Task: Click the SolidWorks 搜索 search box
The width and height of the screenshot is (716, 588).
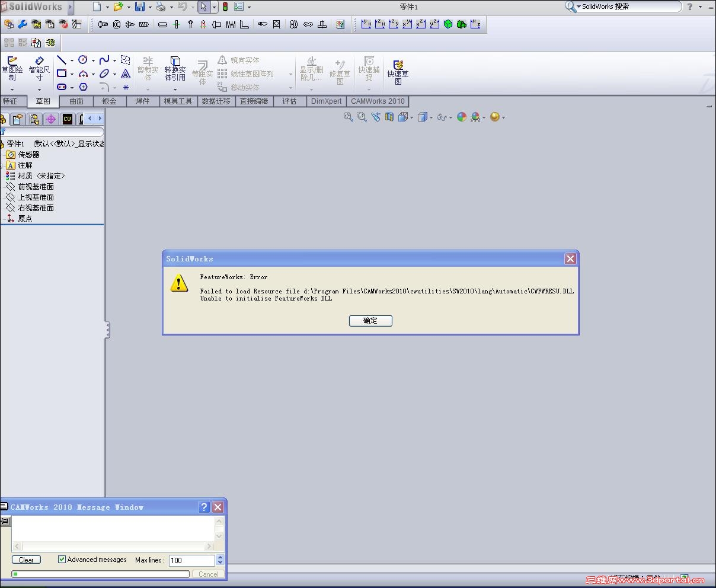Action: (x=630, y=7)
